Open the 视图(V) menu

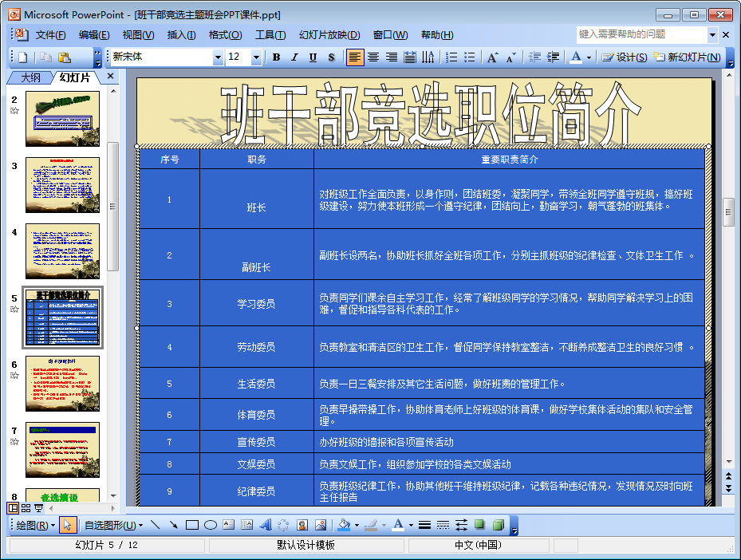[138, 35]
